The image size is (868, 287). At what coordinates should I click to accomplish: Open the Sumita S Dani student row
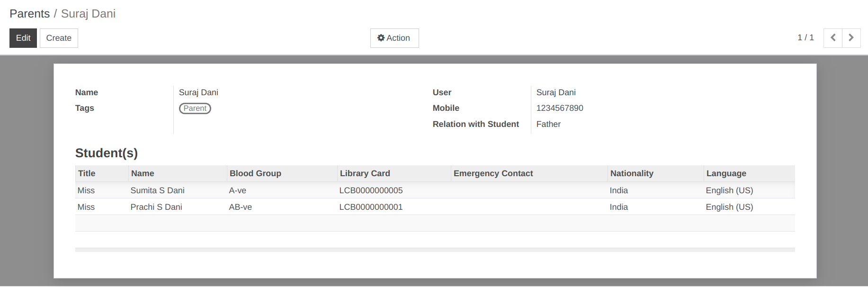point(435,190)
